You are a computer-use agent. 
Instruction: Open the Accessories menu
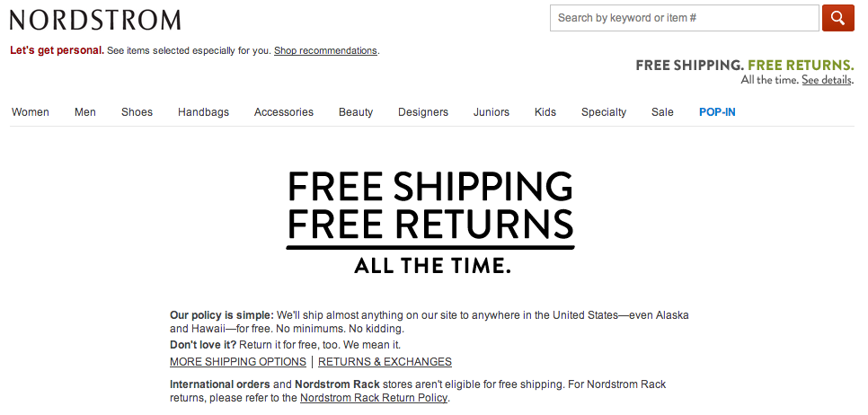pos(283,112)
